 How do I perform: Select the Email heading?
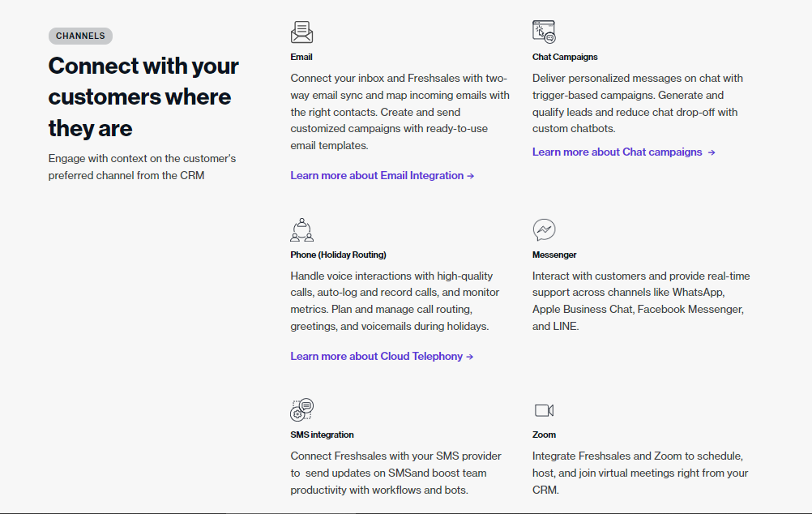point(301,57)
